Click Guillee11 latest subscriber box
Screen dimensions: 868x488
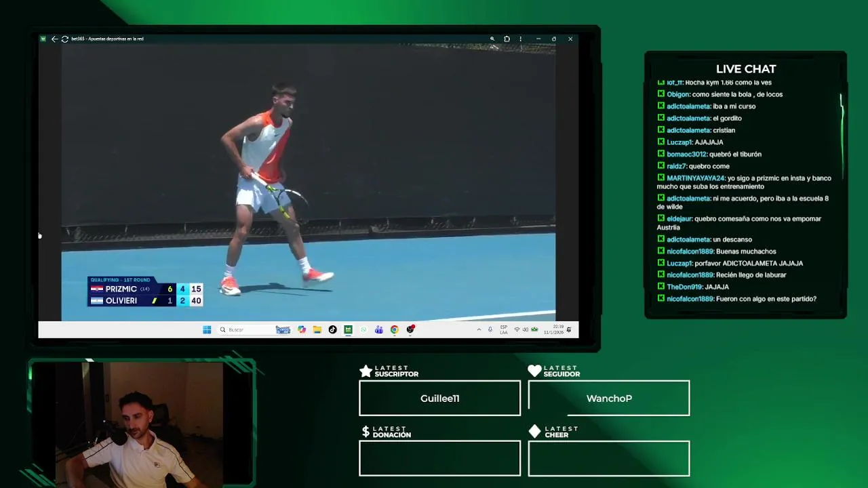pos(439,398)
